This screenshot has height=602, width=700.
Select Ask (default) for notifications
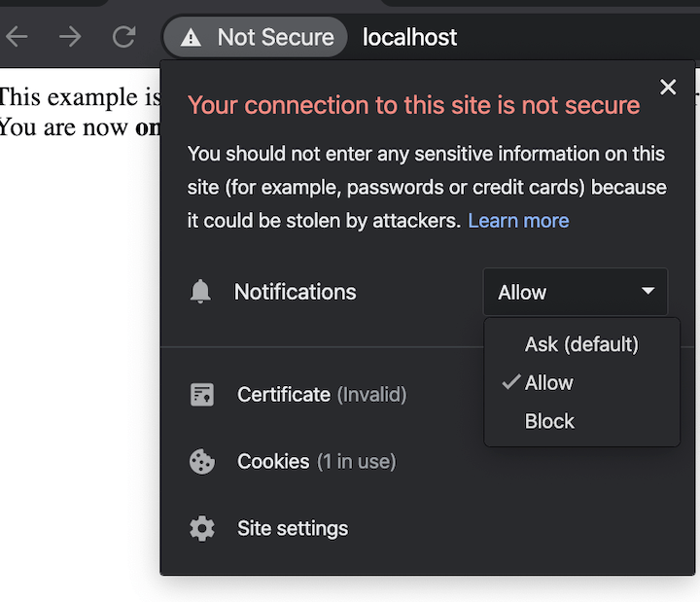581,344
